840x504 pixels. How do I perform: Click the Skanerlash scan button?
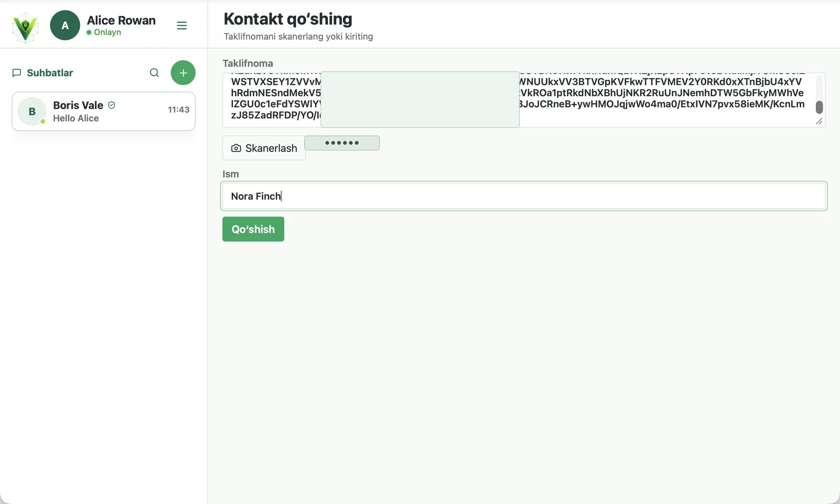tap(264, 148)
